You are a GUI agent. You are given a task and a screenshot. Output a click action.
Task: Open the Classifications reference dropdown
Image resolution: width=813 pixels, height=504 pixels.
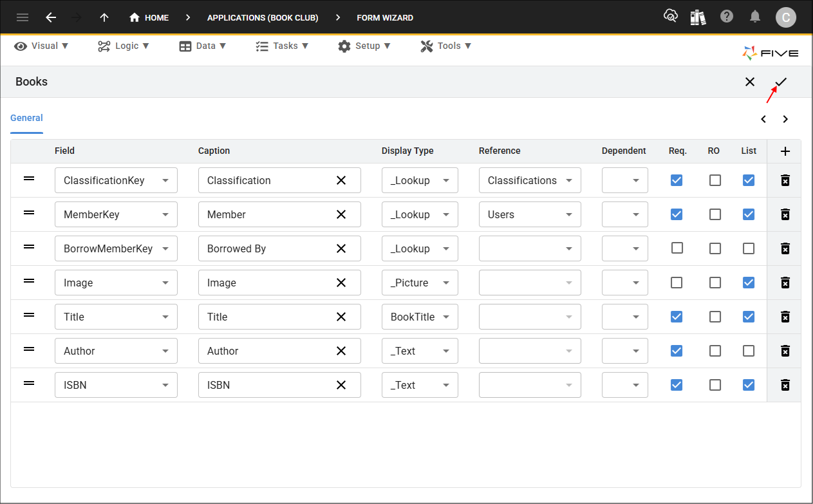point(530,180)
